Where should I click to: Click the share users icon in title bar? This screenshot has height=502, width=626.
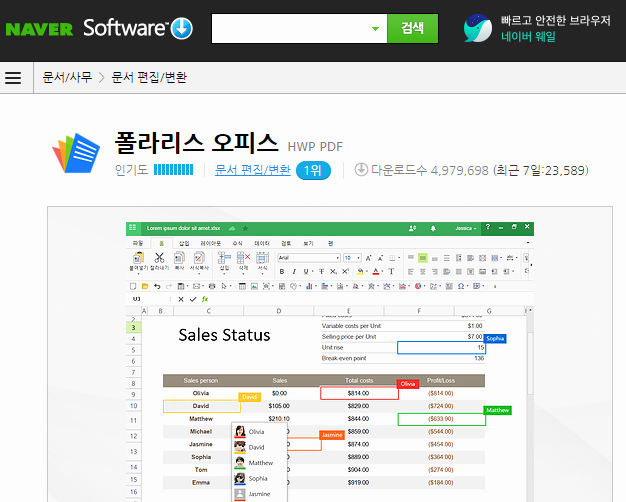[x=412, y=228]
